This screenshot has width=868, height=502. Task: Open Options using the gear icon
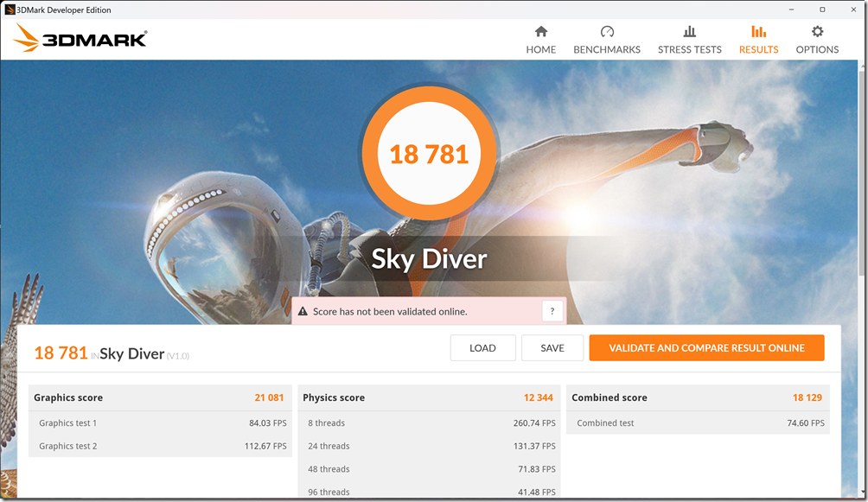click(x=816, y=30)
